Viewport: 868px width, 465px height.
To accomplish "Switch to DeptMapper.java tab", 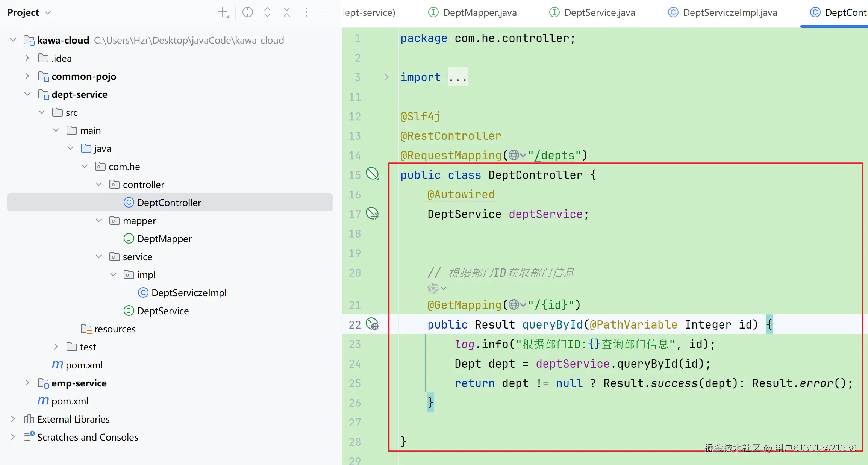I will (479, 12).
